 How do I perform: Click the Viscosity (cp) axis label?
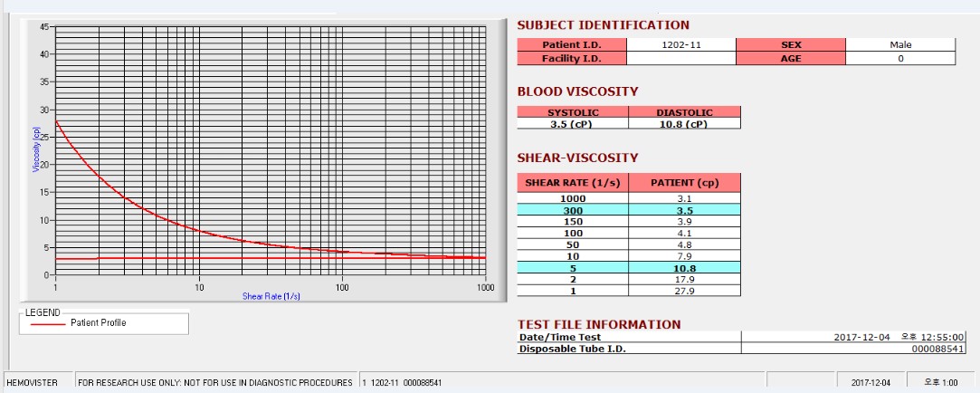click(x=36, y=150)
